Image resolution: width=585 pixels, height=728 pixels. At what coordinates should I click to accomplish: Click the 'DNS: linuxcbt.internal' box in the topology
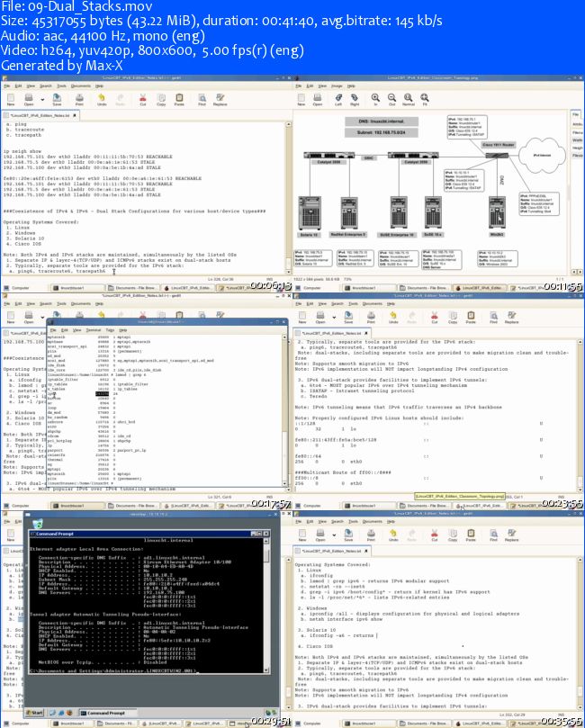tap(382, 121)
